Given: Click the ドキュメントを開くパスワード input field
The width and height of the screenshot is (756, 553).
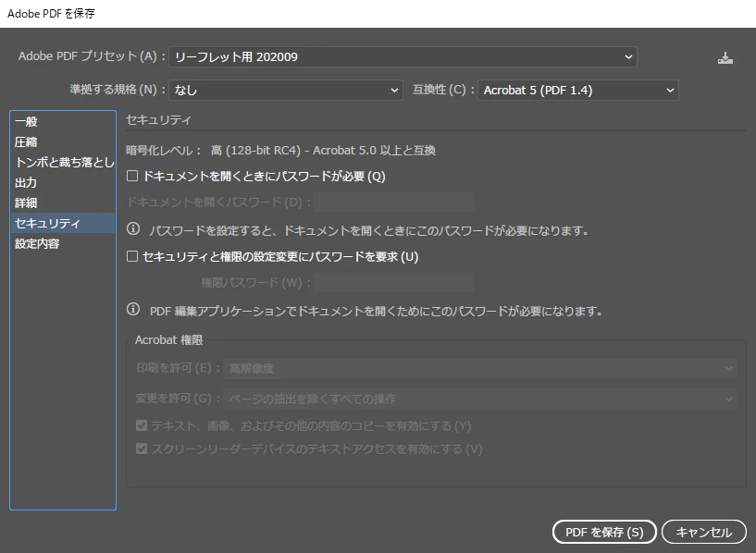Looking at the screenshot, I should pos(394,202).
